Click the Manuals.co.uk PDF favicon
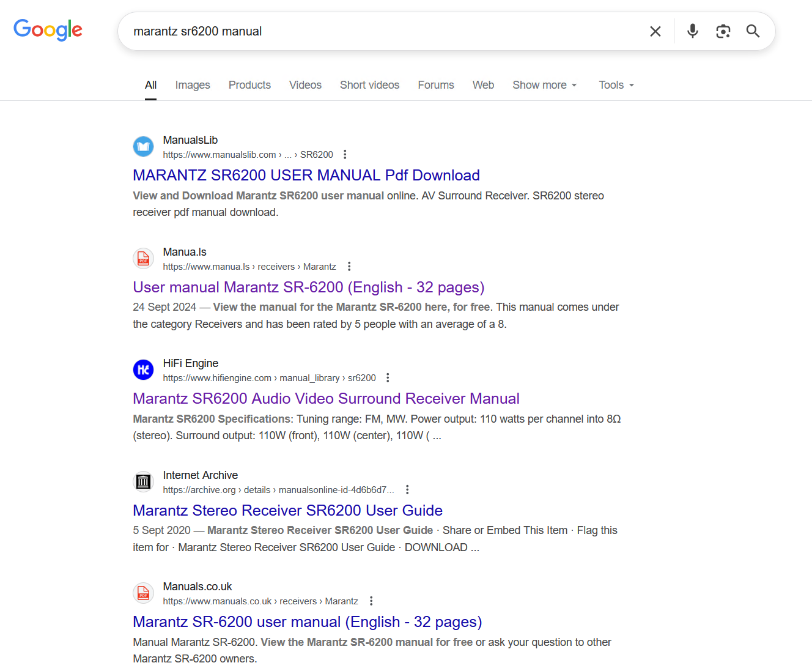 pos(143,593)
